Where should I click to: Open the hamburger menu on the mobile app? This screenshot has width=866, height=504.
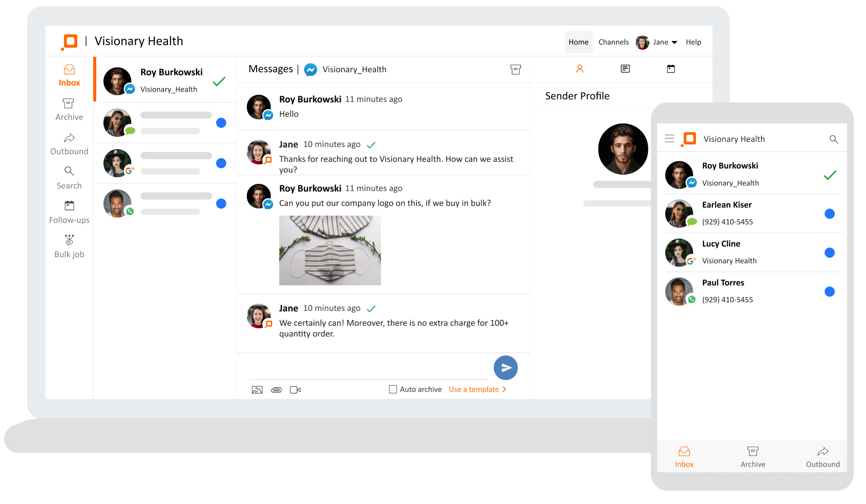pyautogui.click(x=669, y=138)
